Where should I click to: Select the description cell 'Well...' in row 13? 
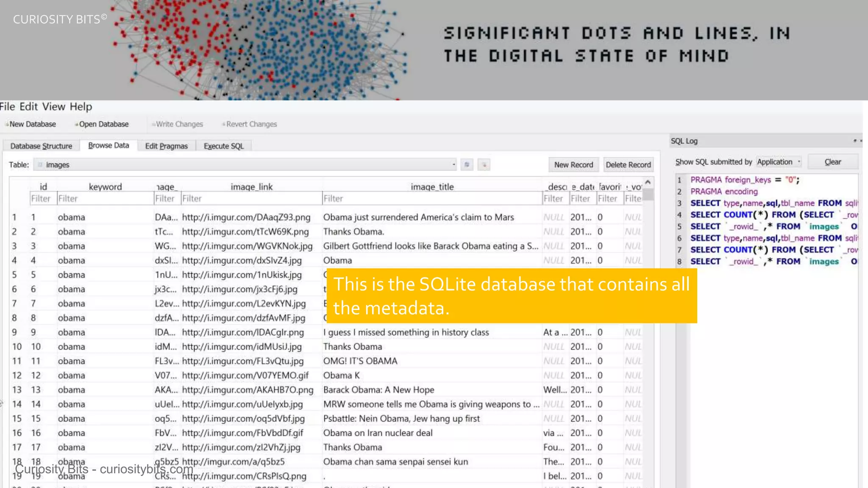click(x=555, y=390)
